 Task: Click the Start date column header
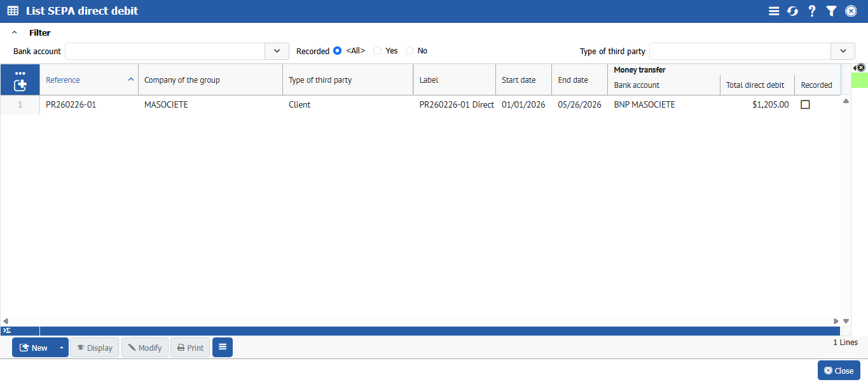point(518,80)
